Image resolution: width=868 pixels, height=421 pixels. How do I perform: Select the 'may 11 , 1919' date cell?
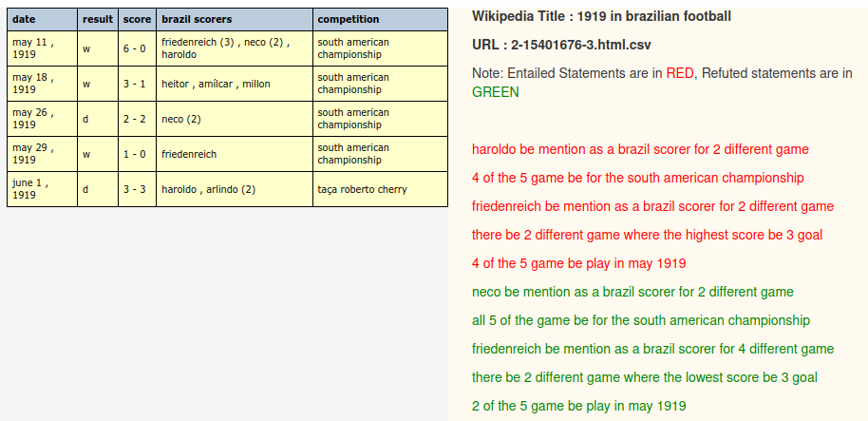(42, 48)
